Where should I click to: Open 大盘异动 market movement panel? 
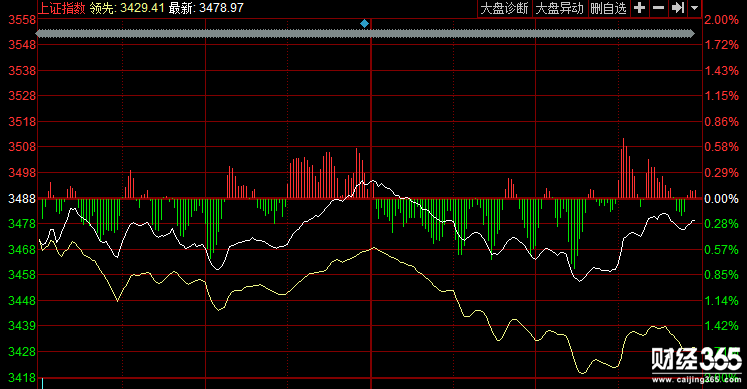[x=560, y=8]
